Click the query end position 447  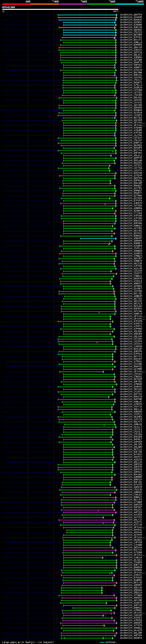coord(115,11)
